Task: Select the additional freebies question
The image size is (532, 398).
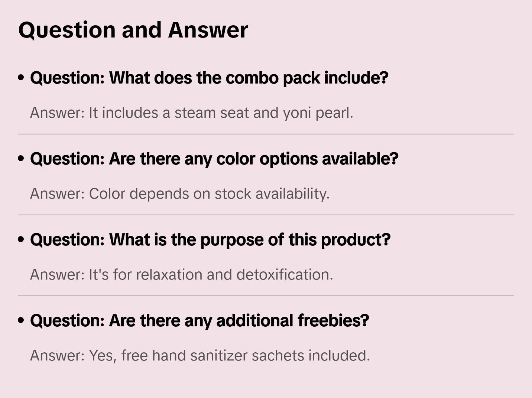Action: [199, 321]
